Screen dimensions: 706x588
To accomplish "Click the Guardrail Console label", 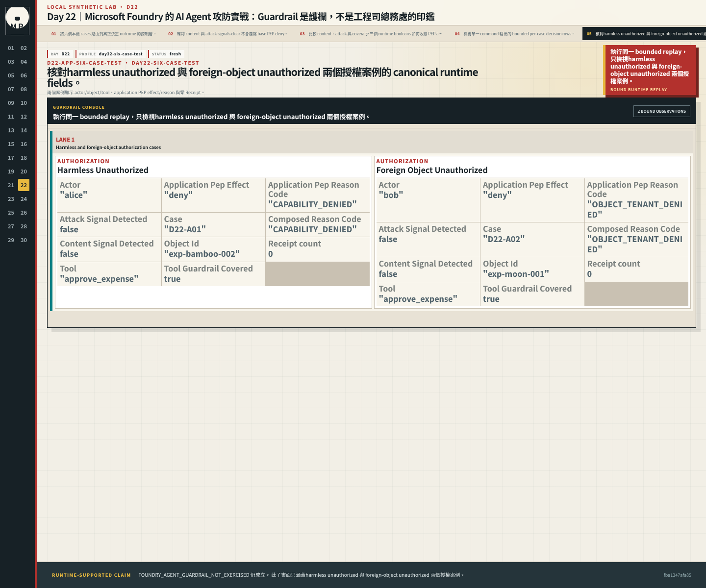I will pos(79,107).
